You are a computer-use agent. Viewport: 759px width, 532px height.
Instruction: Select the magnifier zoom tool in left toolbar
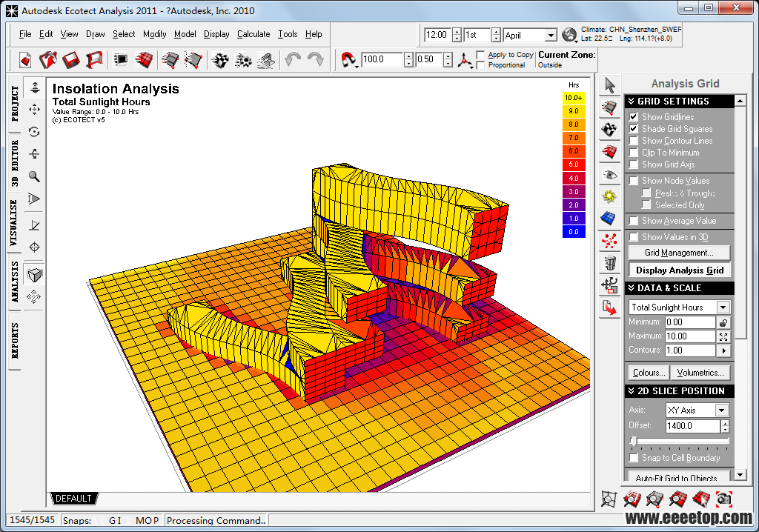[34, 176]
